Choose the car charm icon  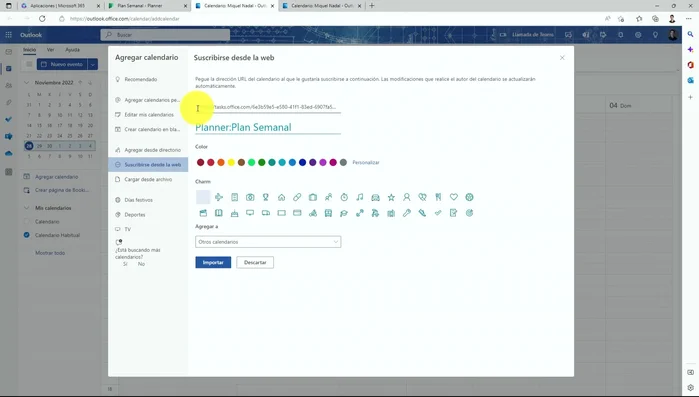pos(375,197)
